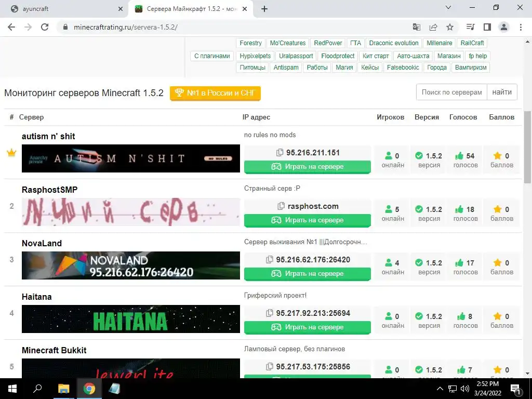Copy IP 95.217.92.213:25694 via copy icon
532x399 pixels.
point(270,313)
